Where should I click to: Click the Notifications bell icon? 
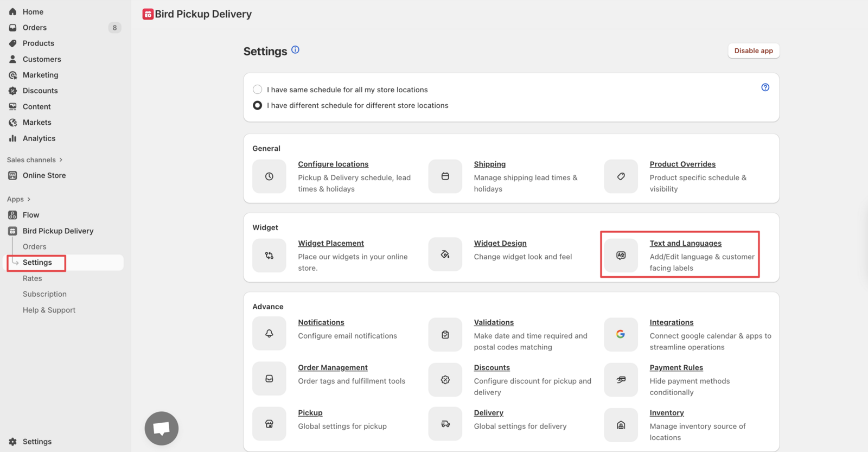pos(269,334)
